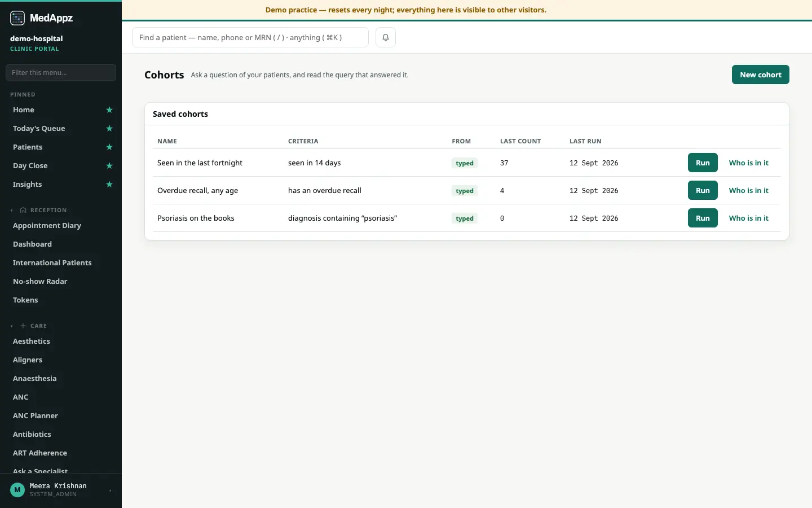Click the last count value 37

tap(504, 163)
